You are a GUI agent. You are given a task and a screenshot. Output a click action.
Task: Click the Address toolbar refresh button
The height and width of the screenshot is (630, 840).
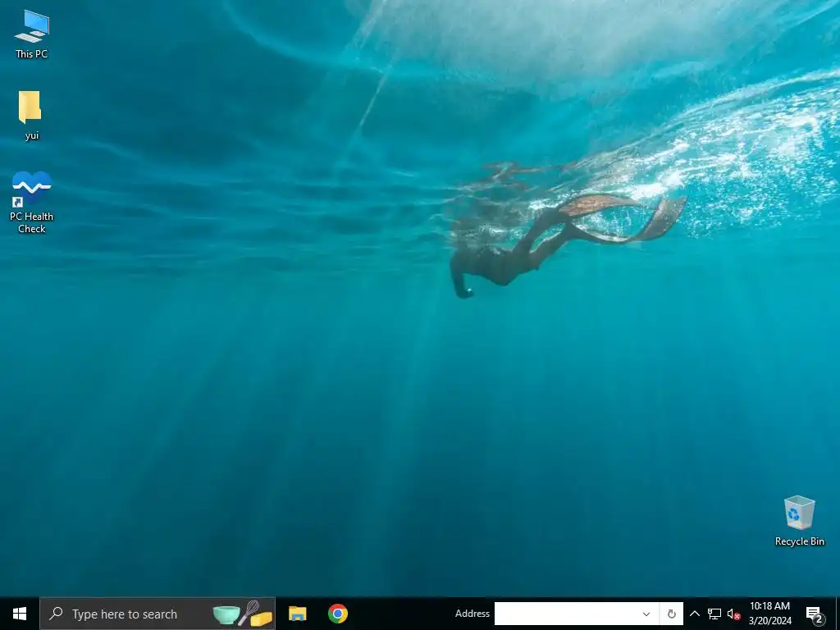point(671,614)
